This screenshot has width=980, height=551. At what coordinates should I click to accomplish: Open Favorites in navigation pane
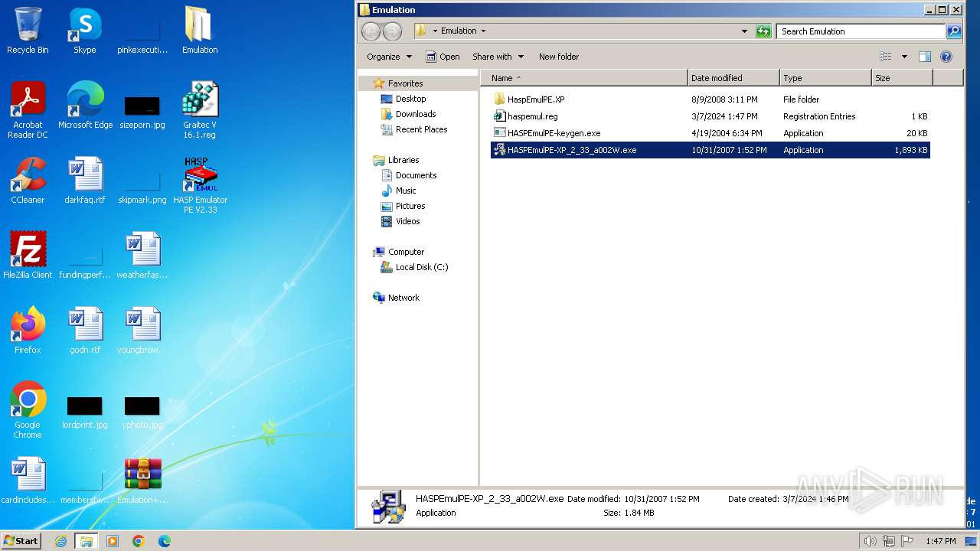405,83
